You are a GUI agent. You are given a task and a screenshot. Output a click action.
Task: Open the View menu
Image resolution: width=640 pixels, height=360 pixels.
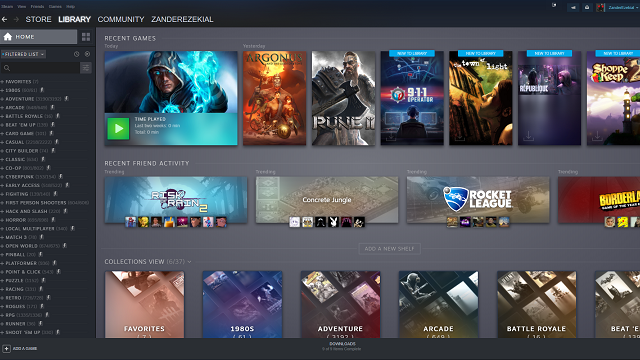[22, 7]
